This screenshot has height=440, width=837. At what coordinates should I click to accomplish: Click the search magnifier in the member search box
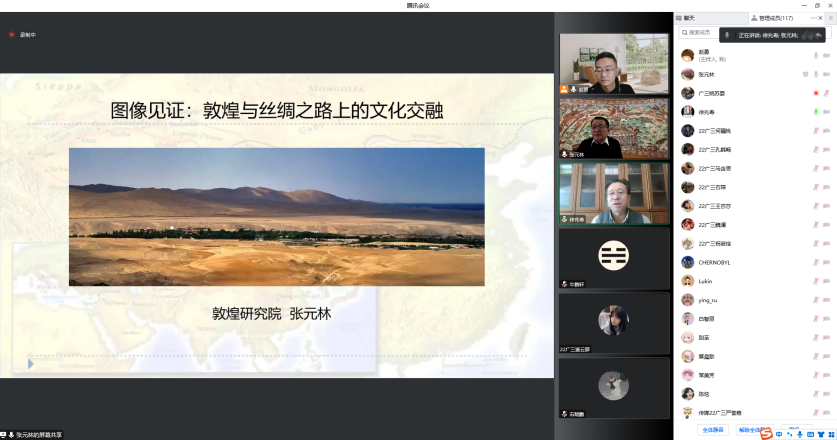point(684,32)
